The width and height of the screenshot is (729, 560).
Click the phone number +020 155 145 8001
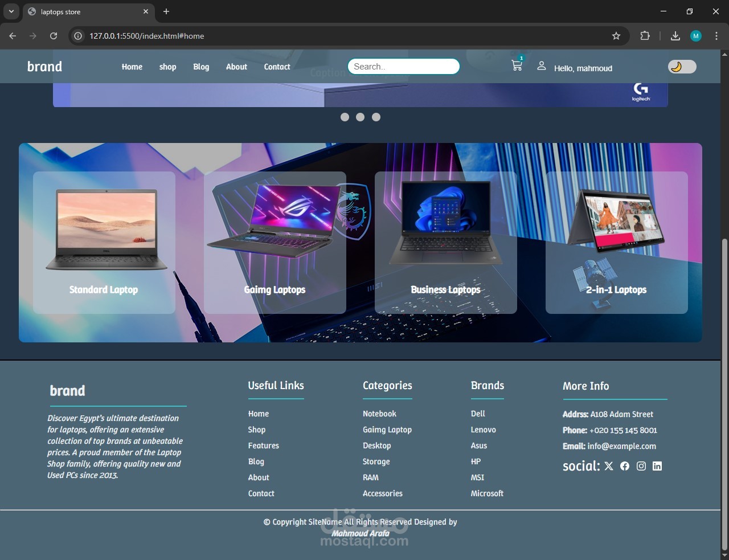pos(623,430)
